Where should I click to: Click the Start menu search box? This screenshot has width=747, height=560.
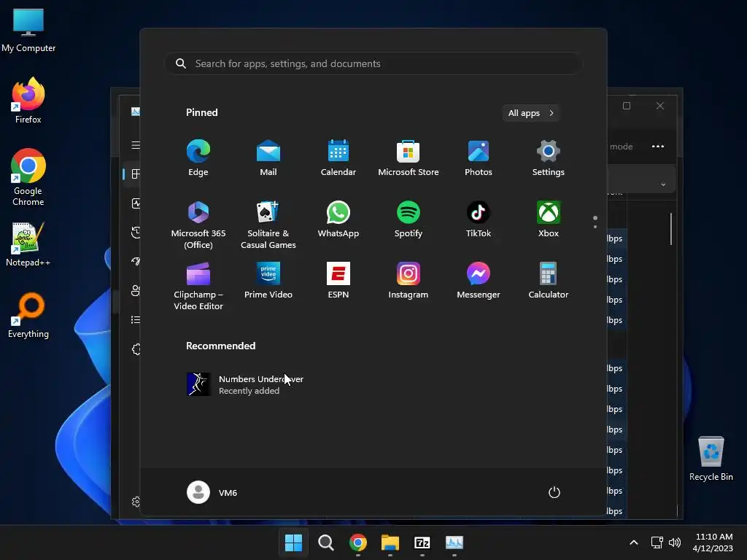373,63
